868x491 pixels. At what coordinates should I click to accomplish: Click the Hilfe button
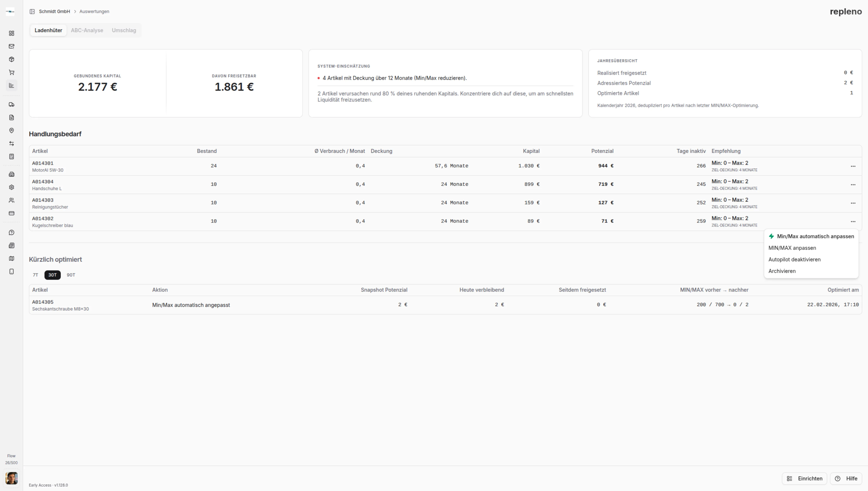pos(846,479)
